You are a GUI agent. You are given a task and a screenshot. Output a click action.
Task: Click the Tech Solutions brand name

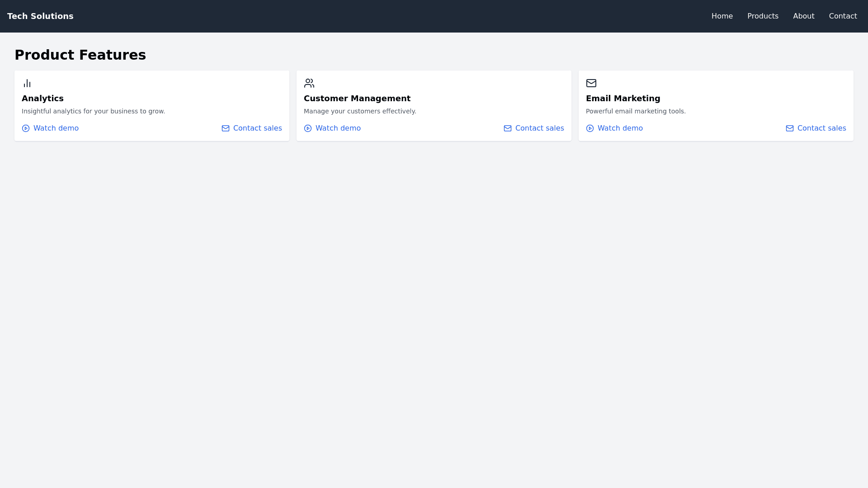(x=40, y=16)
